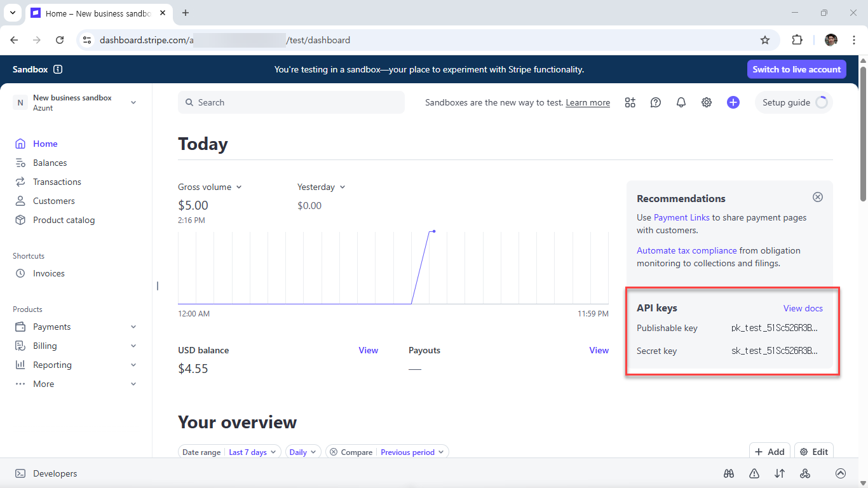
Task: Open the warning triangle icon in bottom bar
Action: [x=754, y=473]
